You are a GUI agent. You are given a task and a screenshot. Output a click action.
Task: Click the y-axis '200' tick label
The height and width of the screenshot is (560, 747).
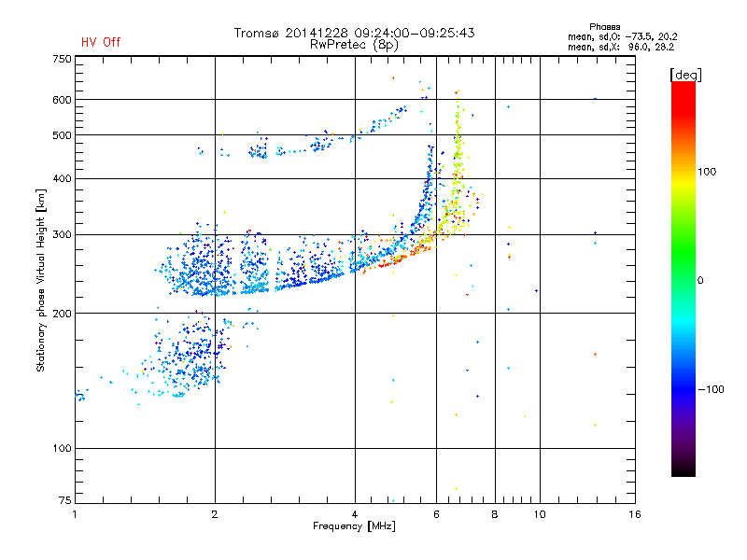(62, 314)
